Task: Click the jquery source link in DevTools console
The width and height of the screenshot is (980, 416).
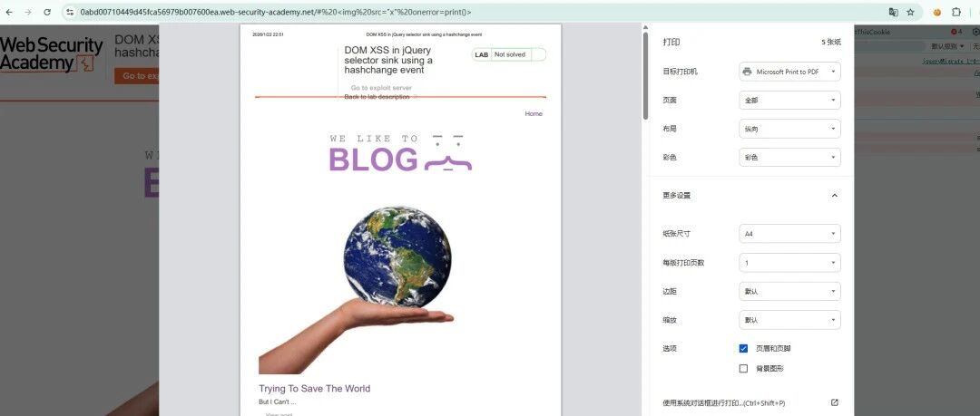Action: [951, 62]
